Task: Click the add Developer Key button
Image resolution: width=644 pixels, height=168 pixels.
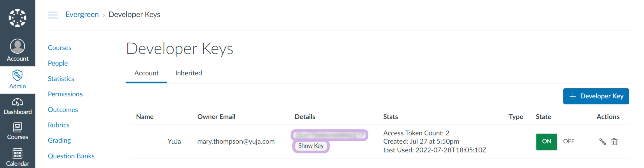Action: [x=596, y=96]
